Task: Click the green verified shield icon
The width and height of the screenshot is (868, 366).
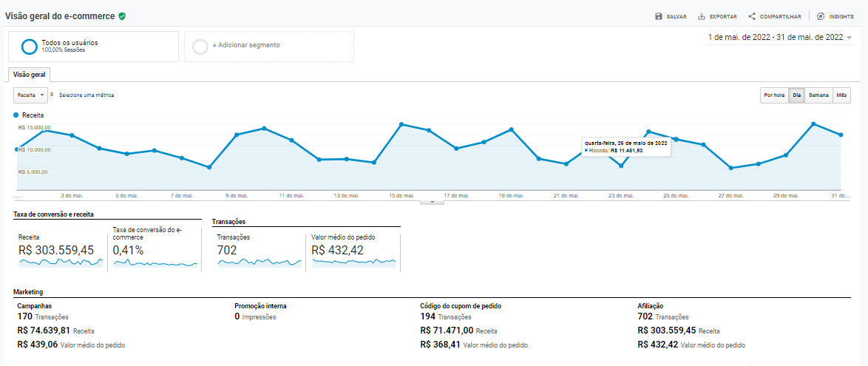Action: [122, 16]
